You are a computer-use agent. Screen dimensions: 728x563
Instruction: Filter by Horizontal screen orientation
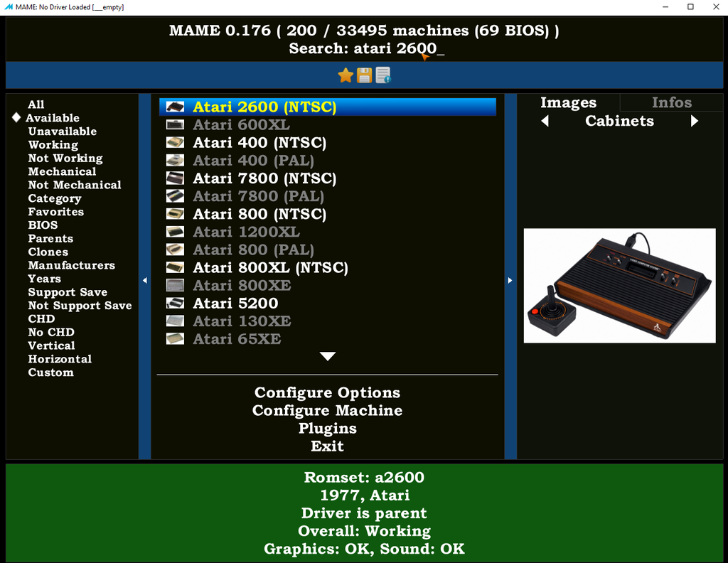(60, 359)
